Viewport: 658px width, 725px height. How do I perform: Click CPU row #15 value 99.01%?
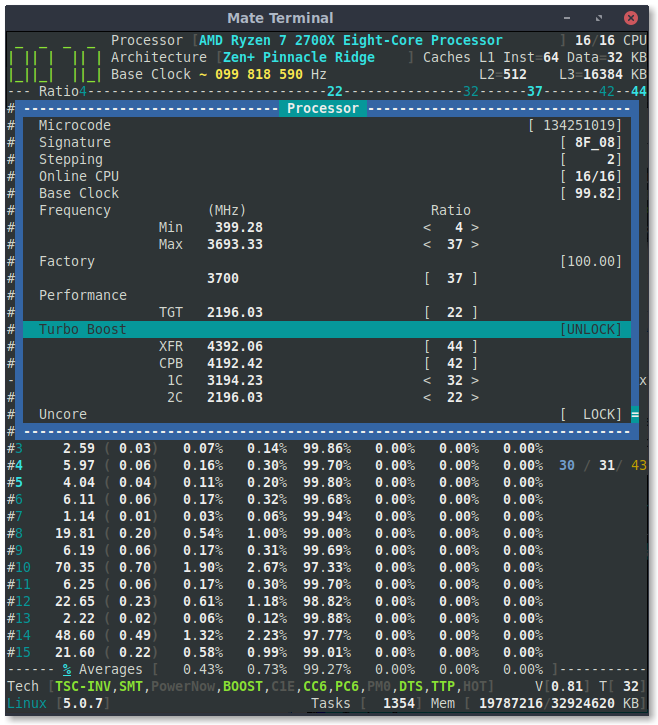[x=327, y=652]
